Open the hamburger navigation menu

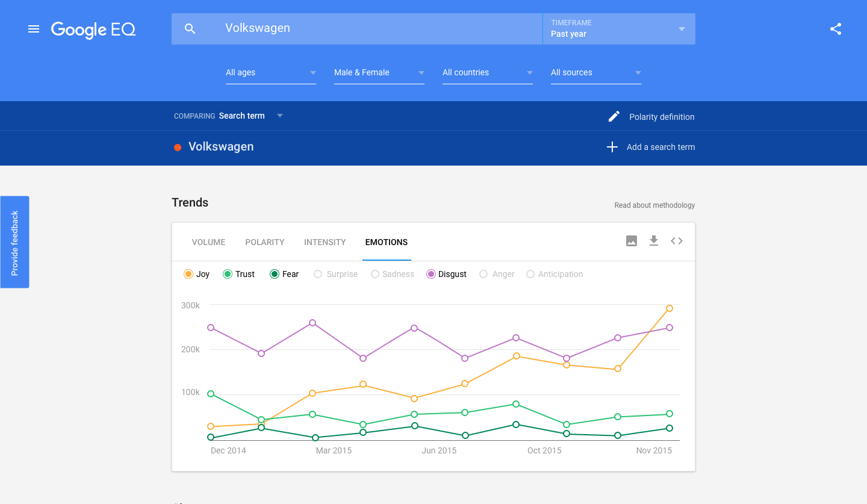point(34,29)
